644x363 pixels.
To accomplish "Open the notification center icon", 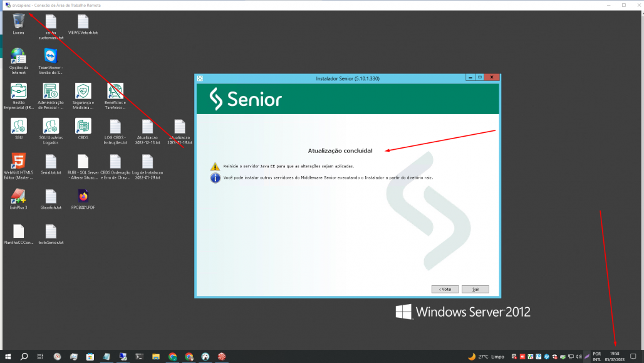I will (x=633, y=357).
